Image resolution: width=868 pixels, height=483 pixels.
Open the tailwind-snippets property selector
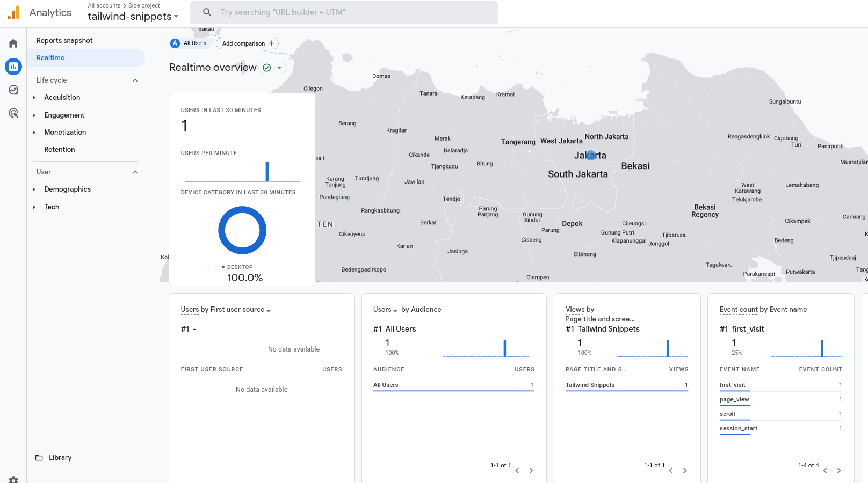tap(133, 17)
